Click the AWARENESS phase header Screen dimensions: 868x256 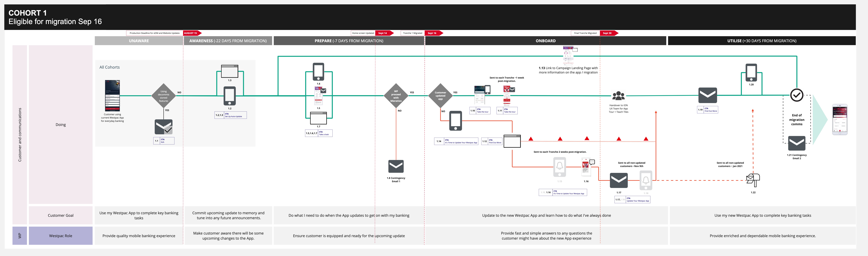228,41
